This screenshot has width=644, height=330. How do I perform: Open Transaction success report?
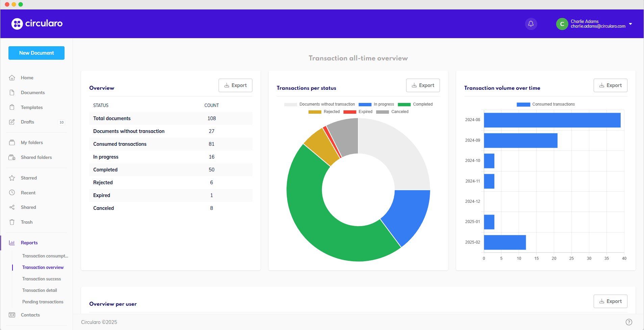[42, 279]
